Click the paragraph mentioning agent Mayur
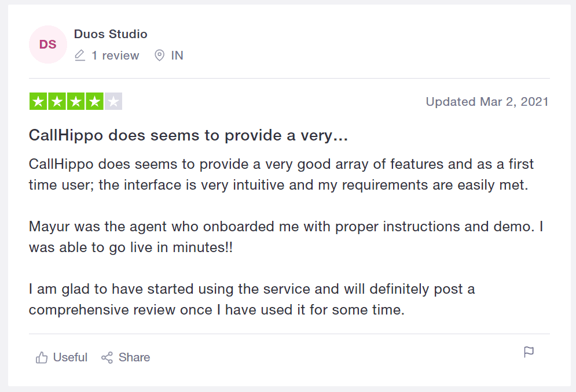This screenshot has width=576, height=392. click(x=286, y=236)
